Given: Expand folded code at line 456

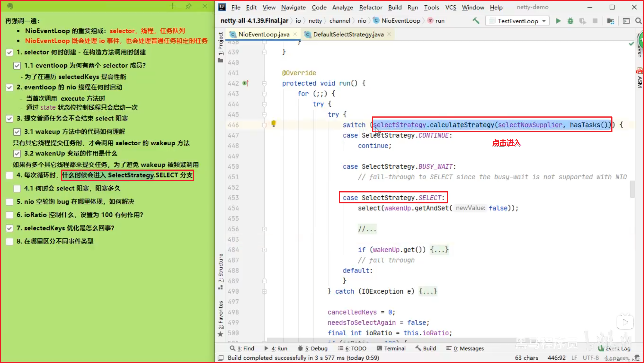Looking at the screenshot, I should point(264,229).
